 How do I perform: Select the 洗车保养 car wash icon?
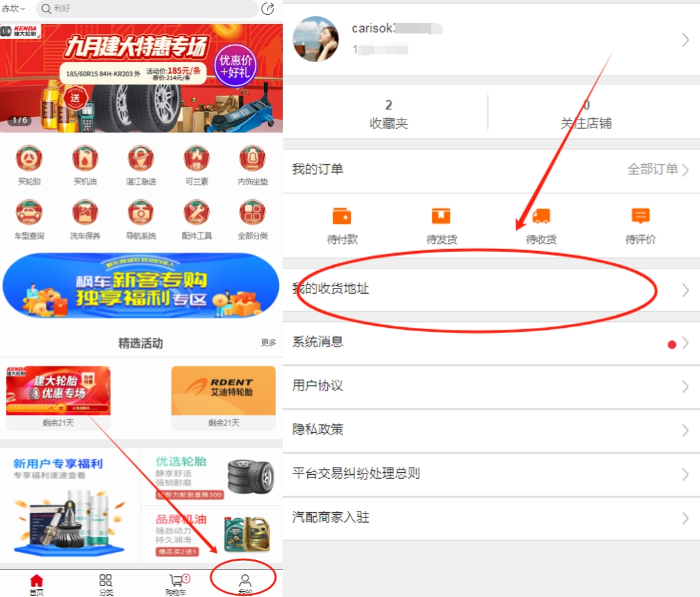pos(84,213)
